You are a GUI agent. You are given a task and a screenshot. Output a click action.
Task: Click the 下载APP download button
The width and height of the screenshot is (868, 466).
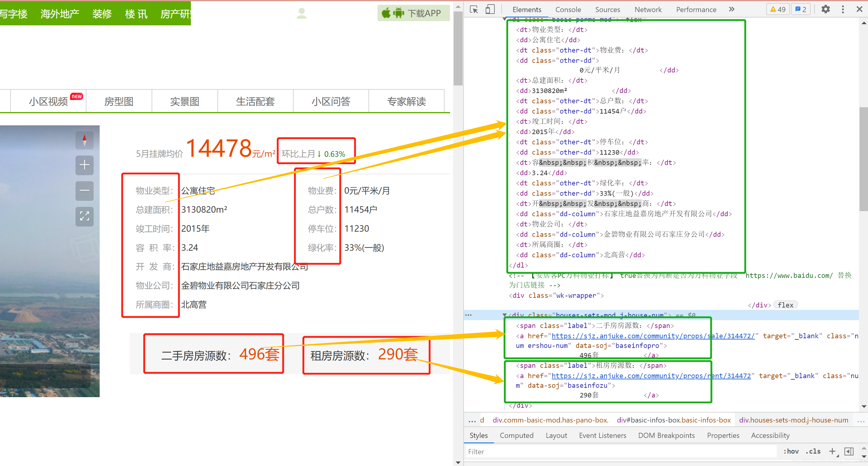[413, 13]
